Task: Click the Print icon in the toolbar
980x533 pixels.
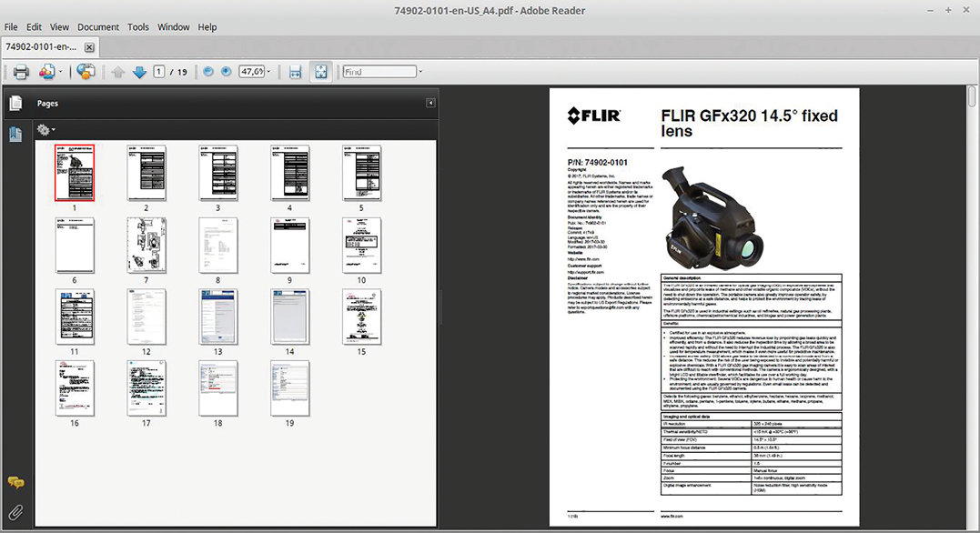Action: coord(21,72)
